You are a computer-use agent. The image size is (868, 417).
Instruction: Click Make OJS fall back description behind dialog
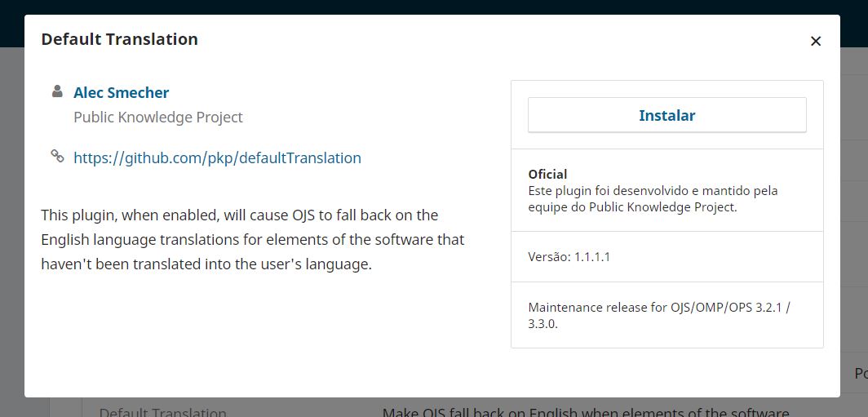pyautogui.click(x=585, y=411)
